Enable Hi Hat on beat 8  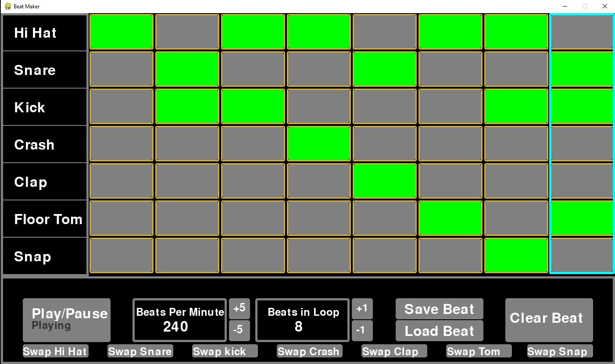(x=582, y=32)
